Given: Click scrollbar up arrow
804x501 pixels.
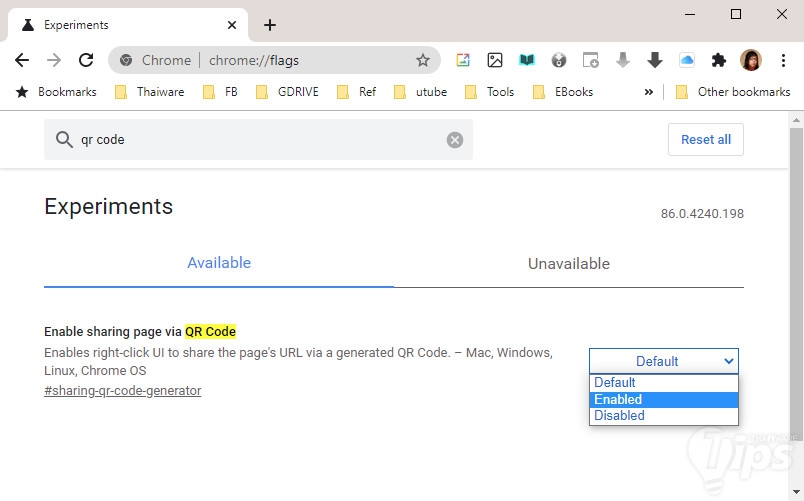Looking at the screenshot, I should pos(796,120).
